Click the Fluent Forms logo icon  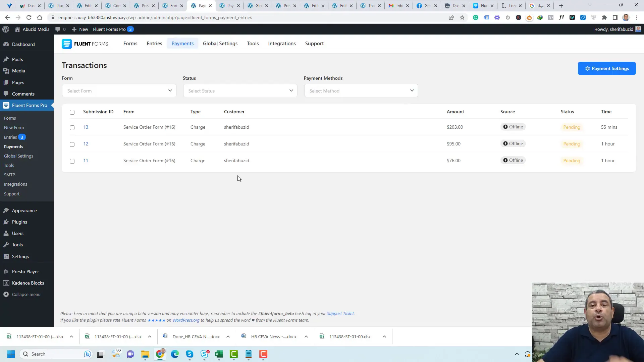(x=66, y=44)
